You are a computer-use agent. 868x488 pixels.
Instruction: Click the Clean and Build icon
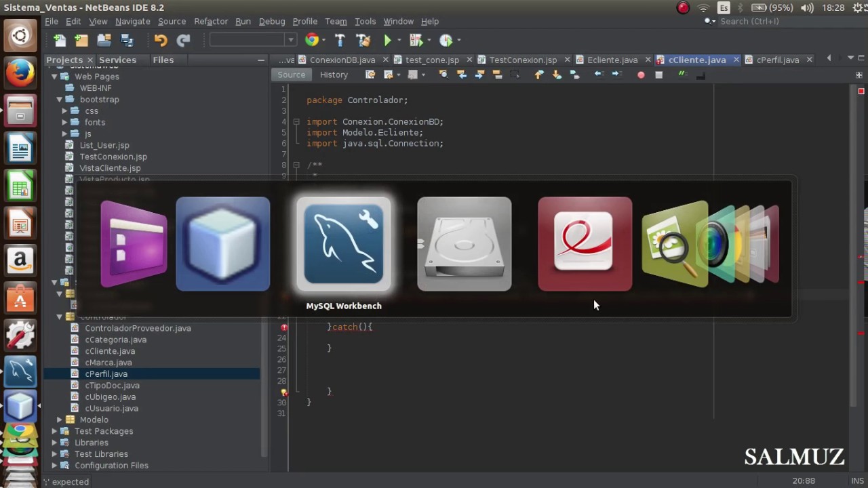(363, 40)
